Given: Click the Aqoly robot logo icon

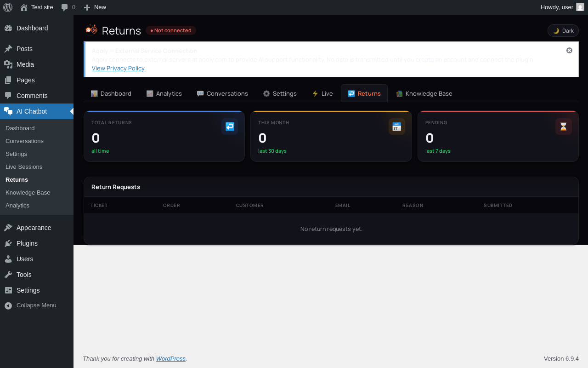Looking at the screenshot, I should pos(91,29).
